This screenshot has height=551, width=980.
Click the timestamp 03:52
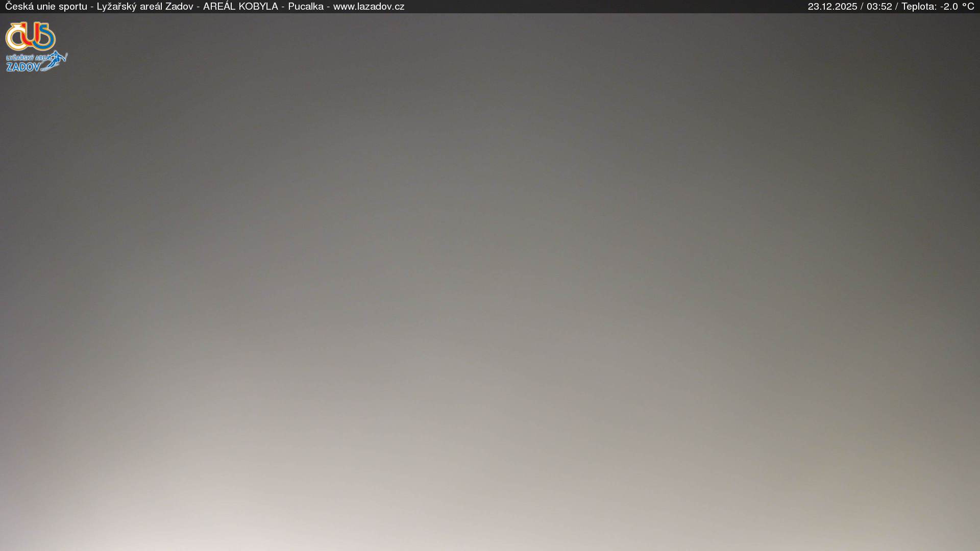(x=879, y=7)
